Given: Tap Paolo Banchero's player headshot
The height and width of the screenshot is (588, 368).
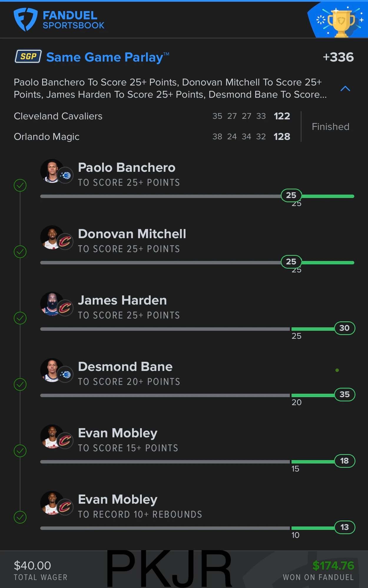Looking at the screenshot, I should pos(52,171).
